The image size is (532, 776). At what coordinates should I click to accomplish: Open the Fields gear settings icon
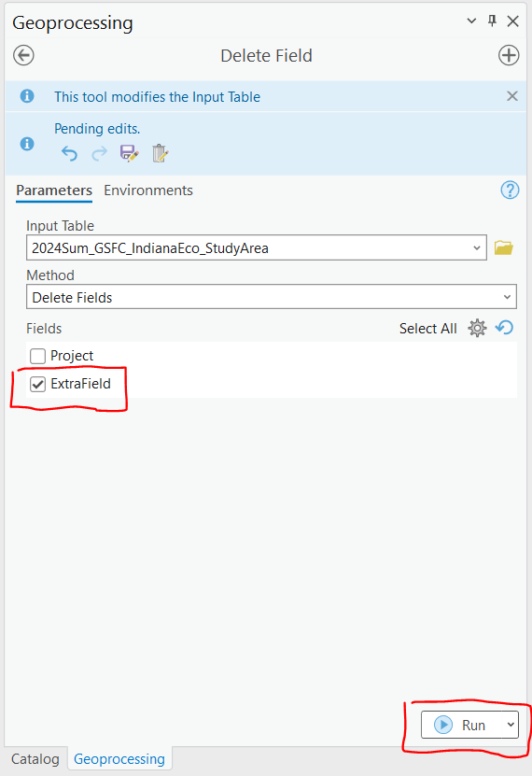[x=477, y=328]
